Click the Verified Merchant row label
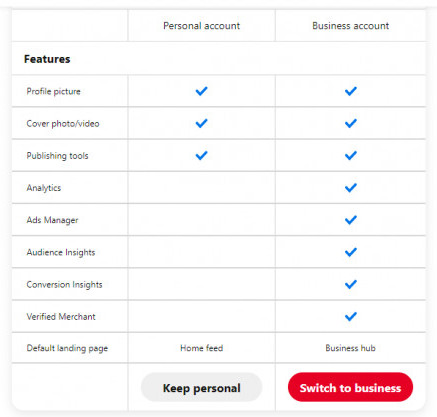 pyautogui.click(x=61, y=317)
